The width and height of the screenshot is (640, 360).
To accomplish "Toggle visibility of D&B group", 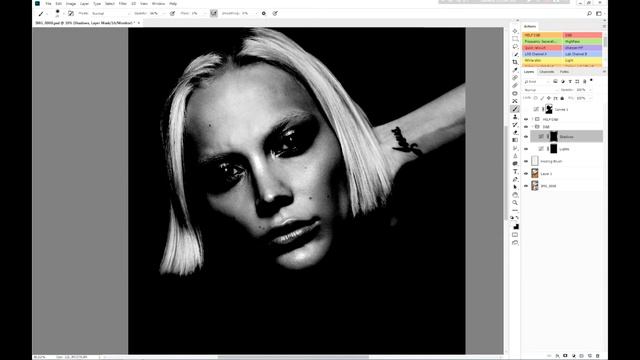I will [x=526, y=127].
